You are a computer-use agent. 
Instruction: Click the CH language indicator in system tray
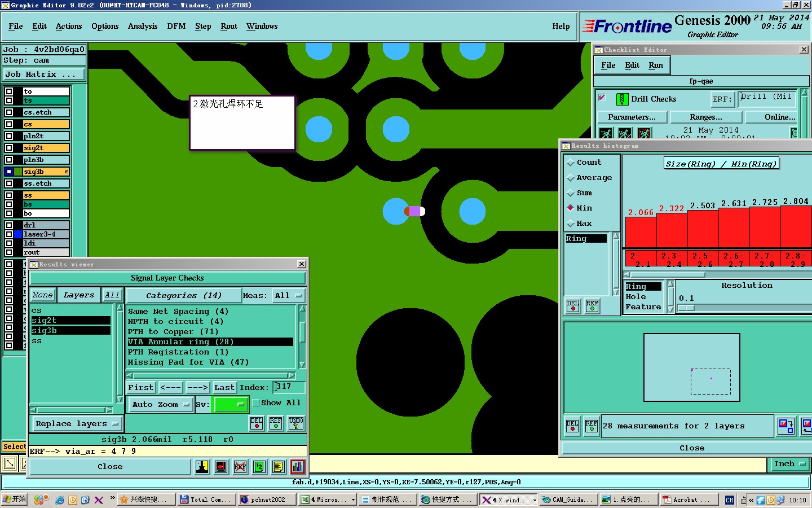pos(730,500)
